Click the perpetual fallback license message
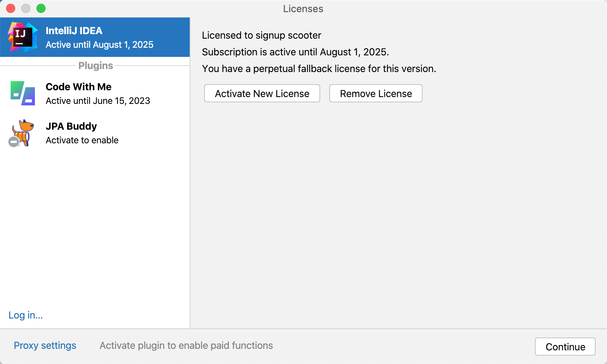The height and width of the screenshot is (364, 607). click(319, 69)
